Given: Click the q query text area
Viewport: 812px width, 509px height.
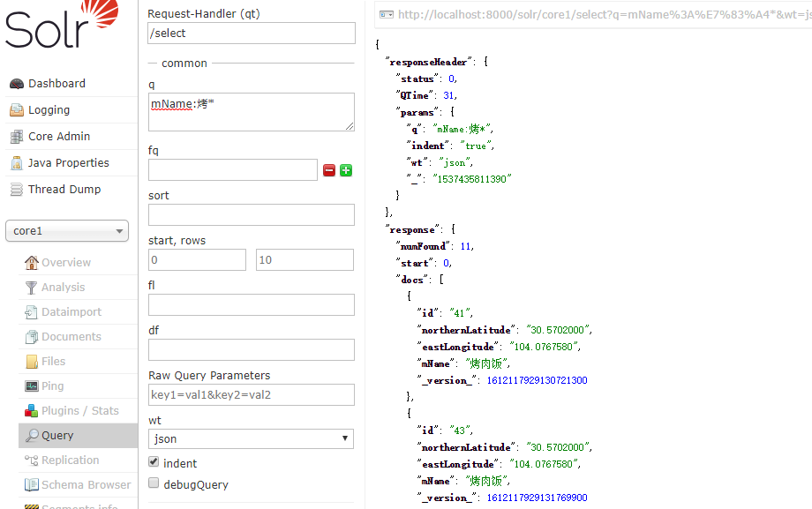Looking at the screenshot, I should pyautogui.click(x=252, y=112).
